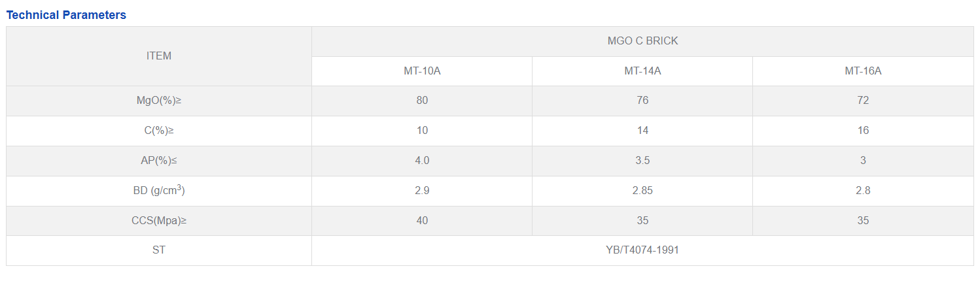Viewport: 980px width, 281px height.
Task: Select the MT-16A column header
Action: point(863,71)
